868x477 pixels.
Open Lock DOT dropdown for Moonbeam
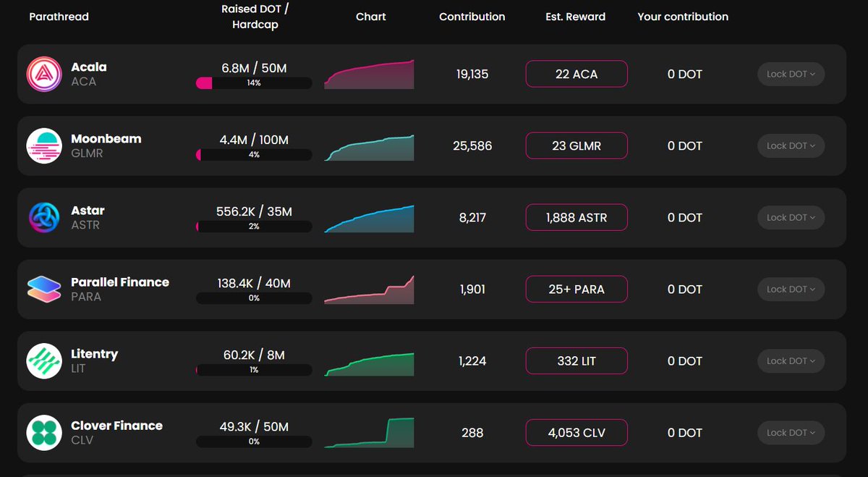pos(791,145)
